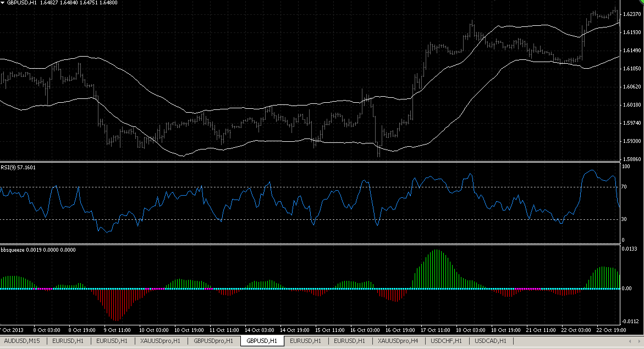Viewport: 644px width, 349px height.
Task: Click the 1.60620 price level on the scale
Action: tap(632, 87)
